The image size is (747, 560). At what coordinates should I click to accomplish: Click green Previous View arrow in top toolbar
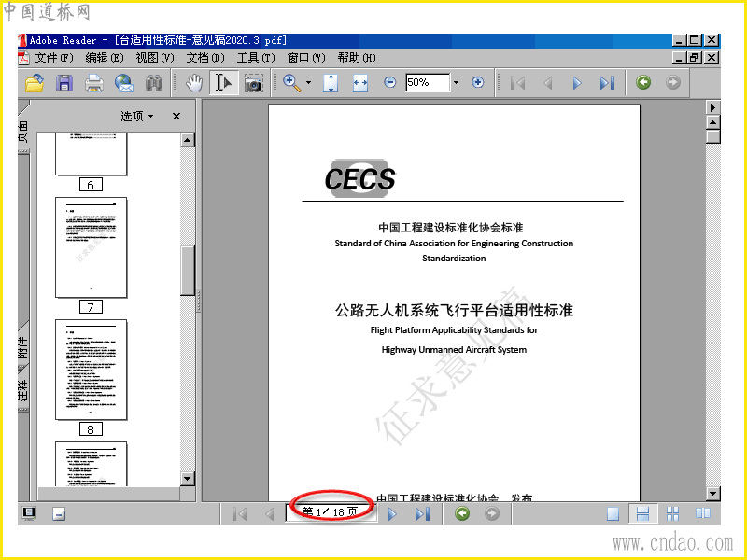coord(643,82)
